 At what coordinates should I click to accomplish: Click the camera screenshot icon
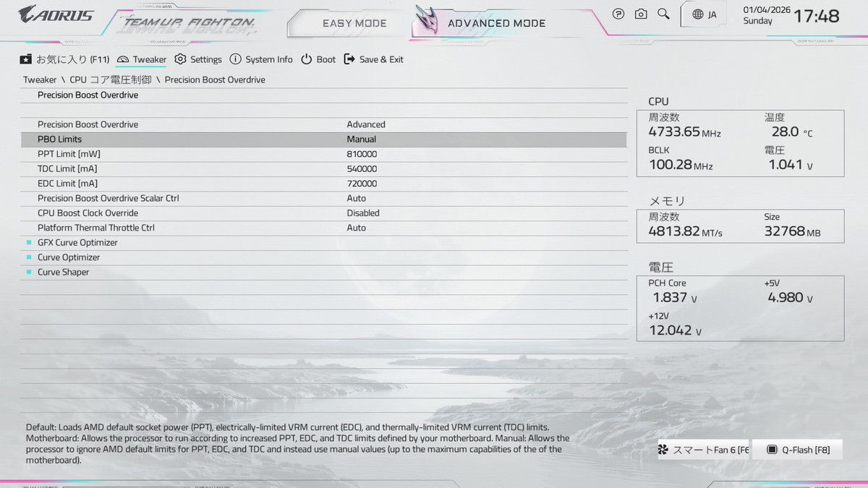pyautogui.click(x=641, y=14)
